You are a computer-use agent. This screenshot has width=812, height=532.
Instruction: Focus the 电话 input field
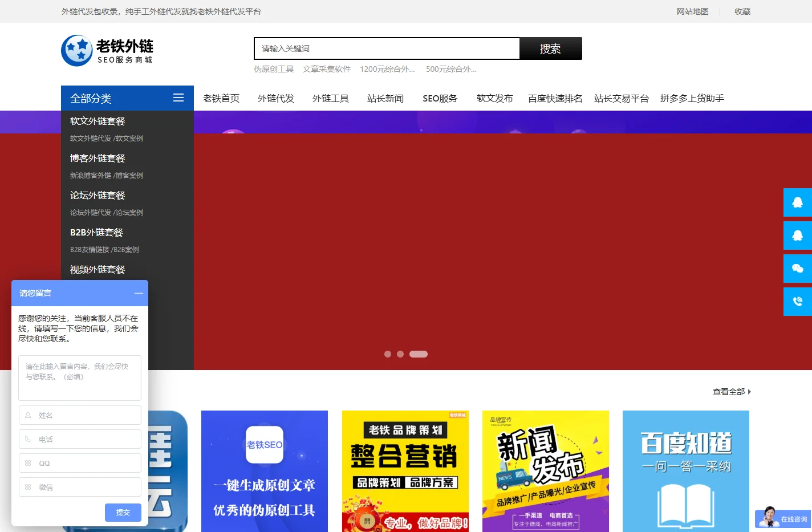coord(80,439)
